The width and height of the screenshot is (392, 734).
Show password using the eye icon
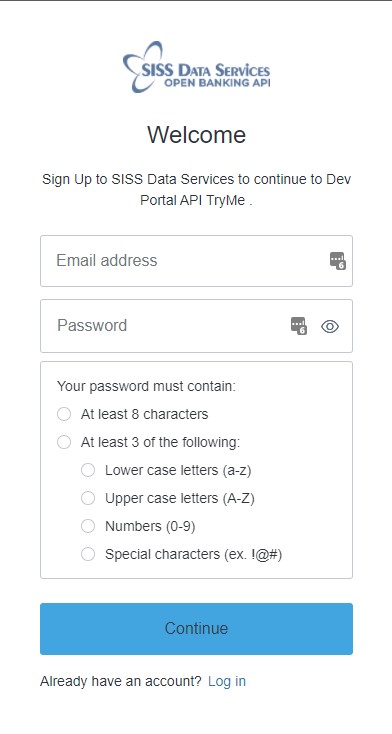pos(330,326)
